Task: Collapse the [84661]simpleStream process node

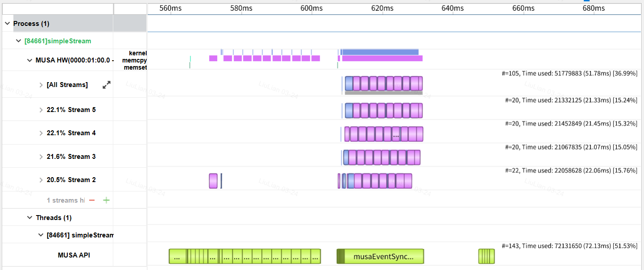Action: pyautogui.click(x=19, y=41)
